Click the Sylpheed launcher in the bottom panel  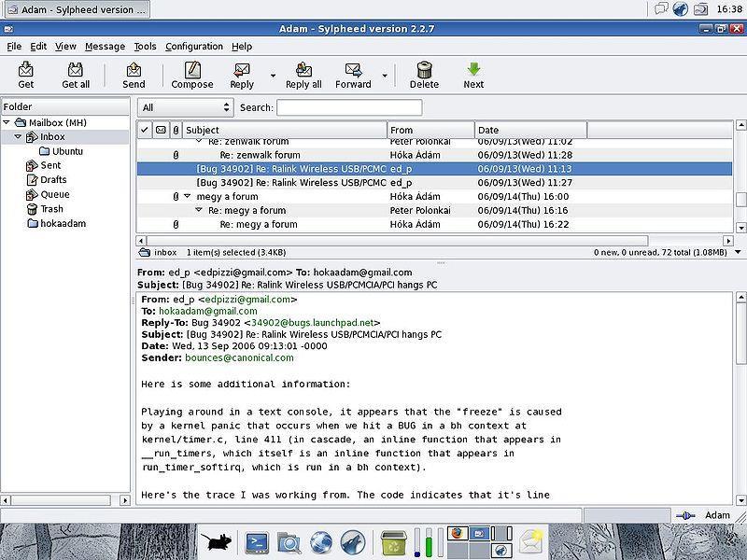(x=353, y=542)
